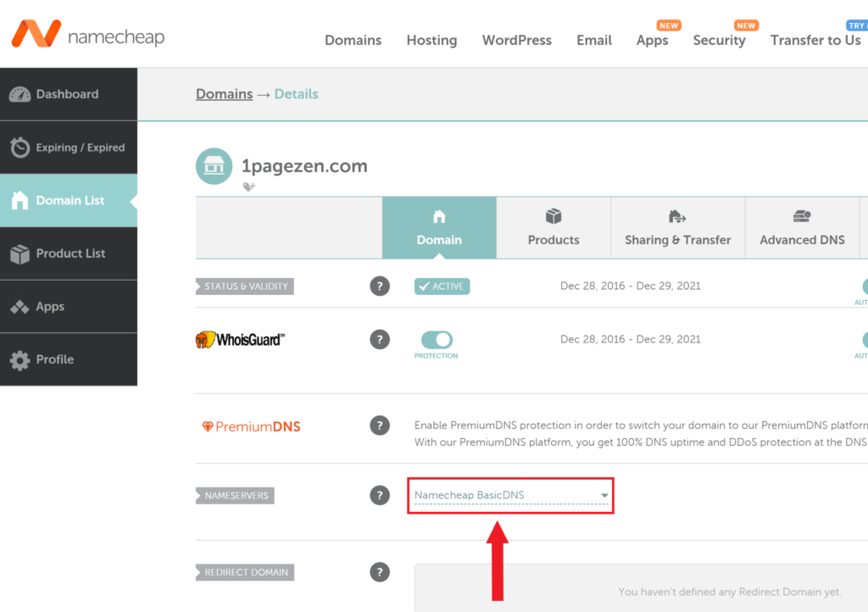The height and width of the screenshot is (612, 868).
Task: Open help icon for Nameservers
Action: [x=380, y=495]
